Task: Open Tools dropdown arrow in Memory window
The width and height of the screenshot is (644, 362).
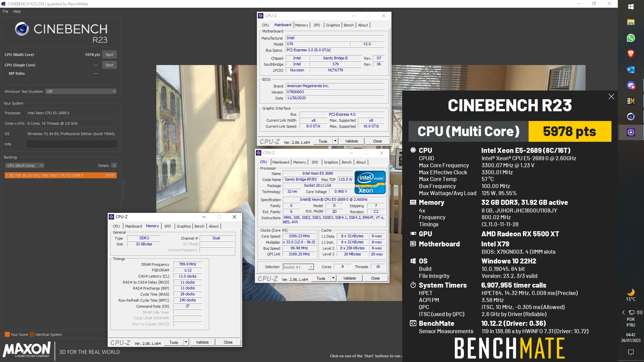Action: tap(186, 342)
